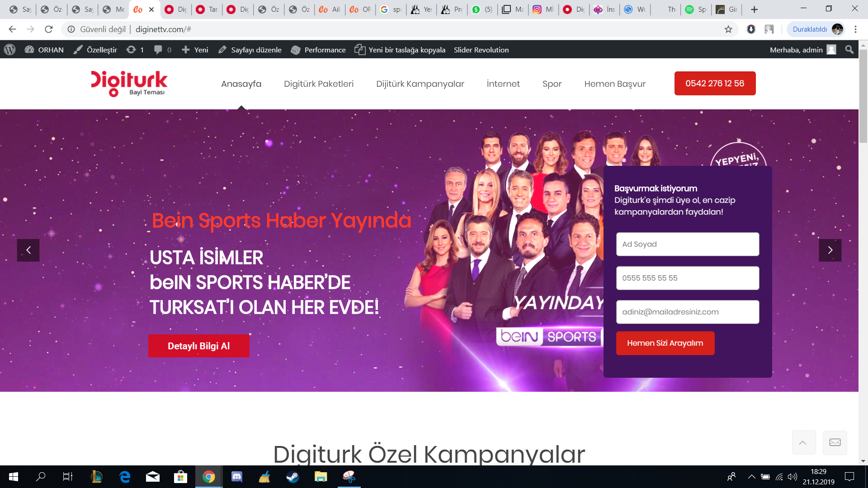This screenshot has height=488, width=868.
Task: Open the Windows Start menu
Action: click(14, 477)
